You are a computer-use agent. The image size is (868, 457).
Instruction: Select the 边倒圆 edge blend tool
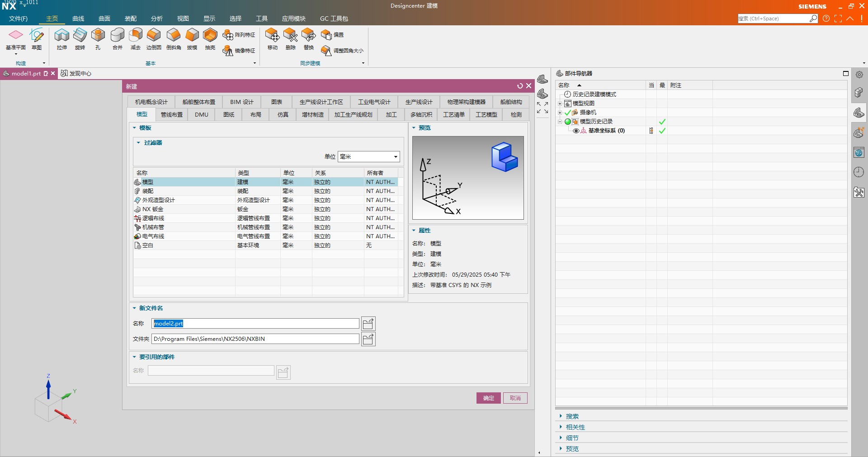(154, 39)
